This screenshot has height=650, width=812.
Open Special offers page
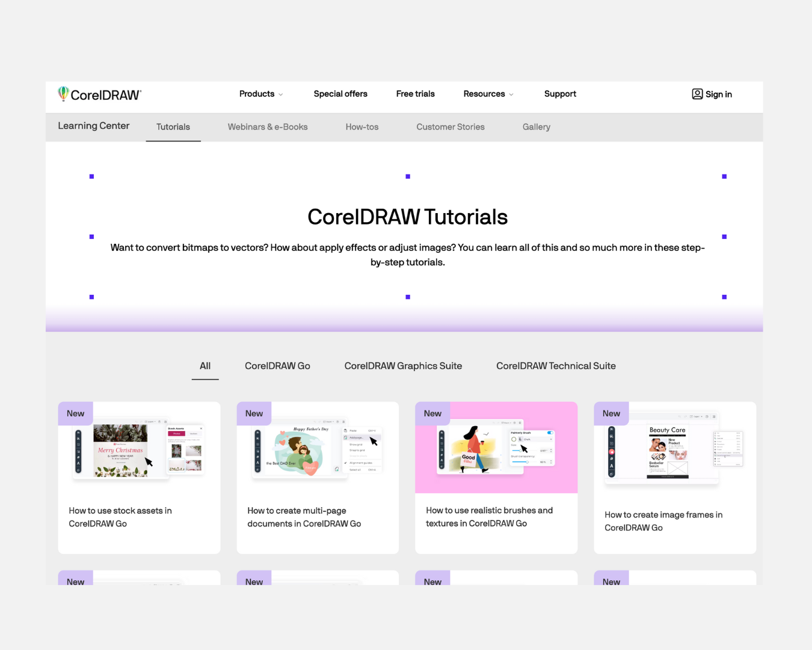click(340, 94)
